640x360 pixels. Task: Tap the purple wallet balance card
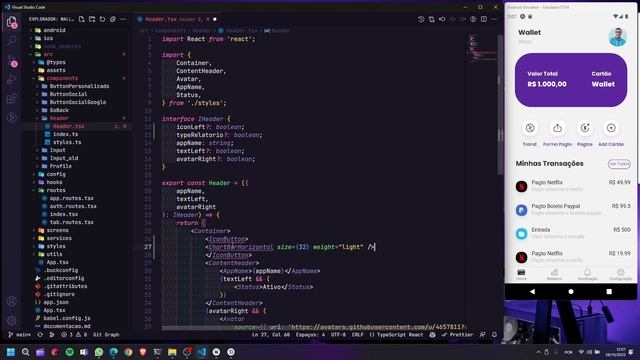click(x=571, y=80)
